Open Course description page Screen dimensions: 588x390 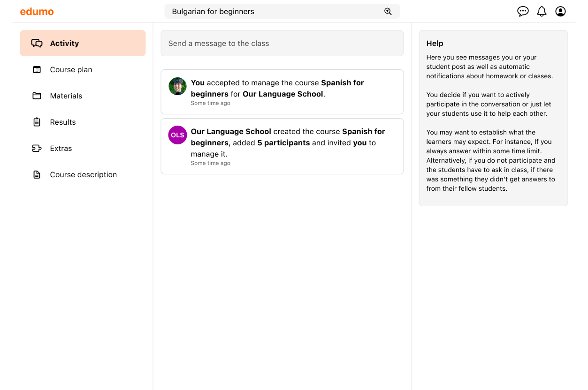[83, 174]
